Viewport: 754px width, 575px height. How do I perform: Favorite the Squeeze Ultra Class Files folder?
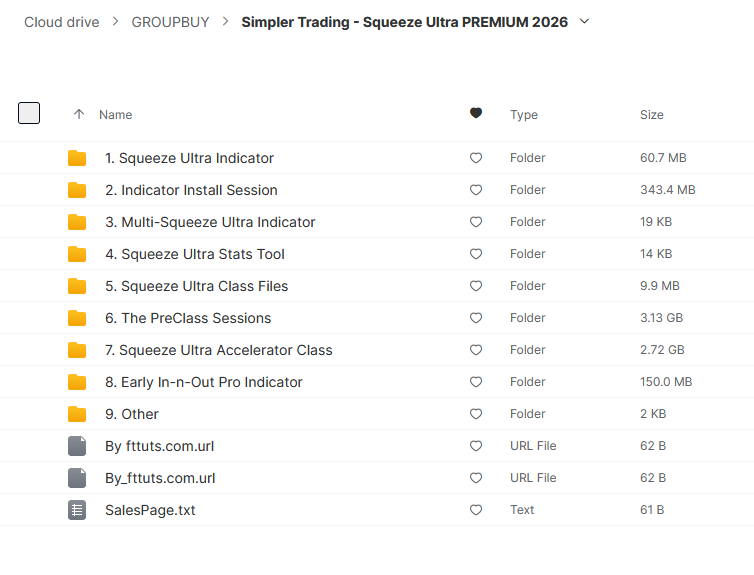[476, 286]
